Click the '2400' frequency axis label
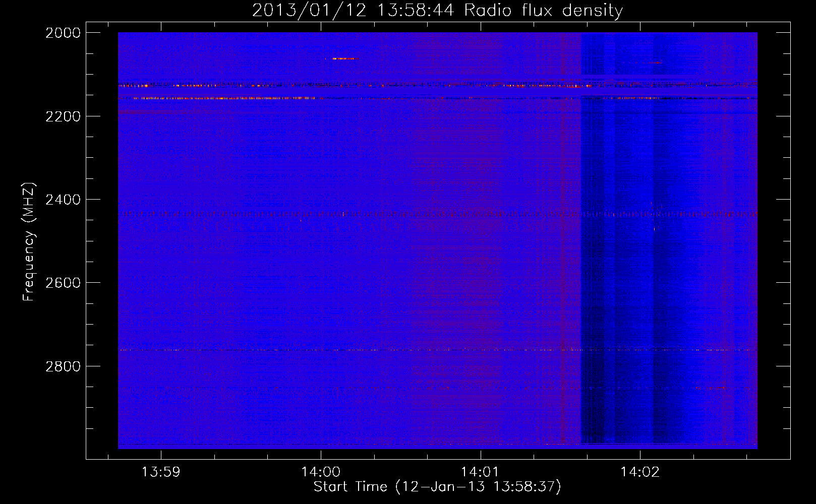The height and width of the screenshot is (504, 816). click(x=63, y=200)
